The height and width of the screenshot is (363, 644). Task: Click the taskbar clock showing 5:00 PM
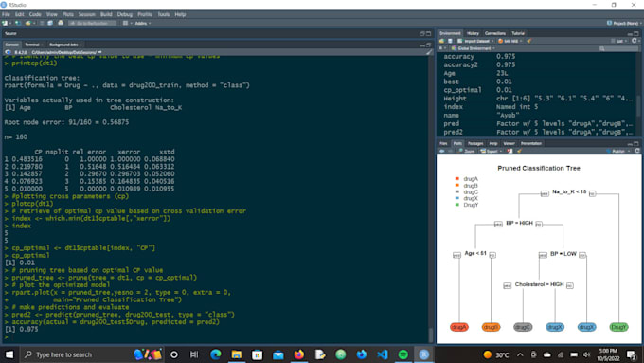coord(608,354)
